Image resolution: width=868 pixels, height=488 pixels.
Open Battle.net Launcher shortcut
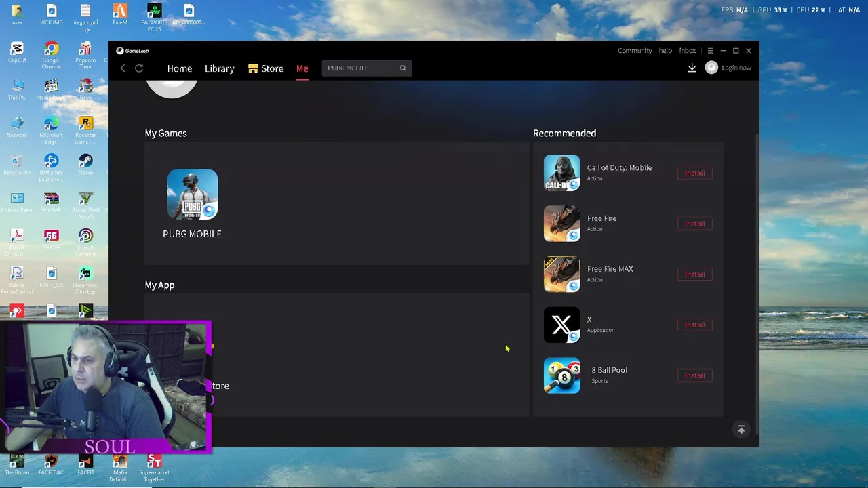(51, 167)
